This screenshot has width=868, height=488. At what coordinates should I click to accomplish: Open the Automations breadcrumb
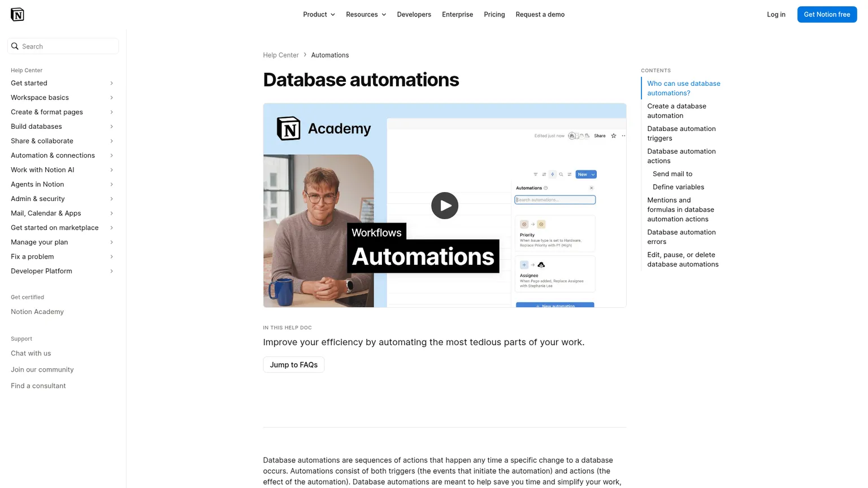point(330,55)
